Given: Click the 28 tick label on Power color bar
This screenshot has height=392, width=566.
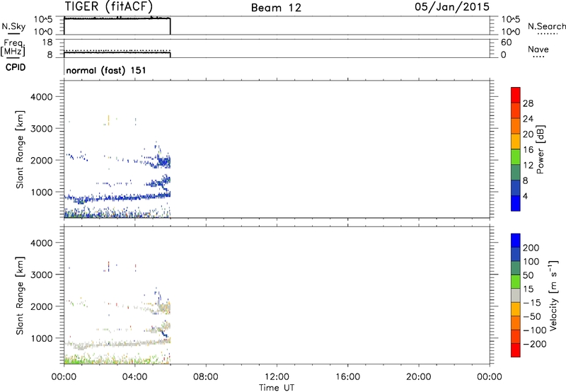Looking at the screenshot, I should (x=528, y=103).
